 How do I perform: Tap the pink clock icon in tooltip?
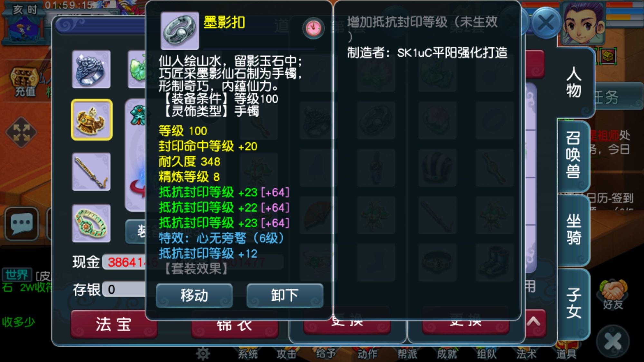[313, 28]
